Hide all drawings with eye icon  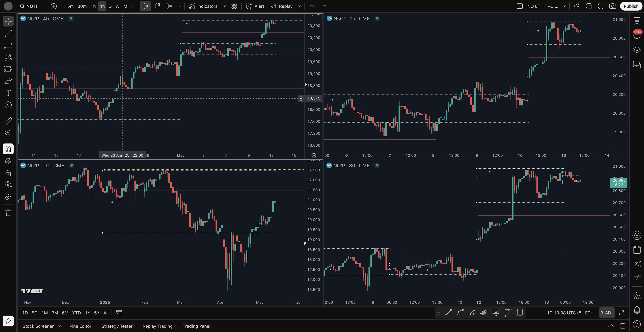pyautogui.click(x=8, y=185)
